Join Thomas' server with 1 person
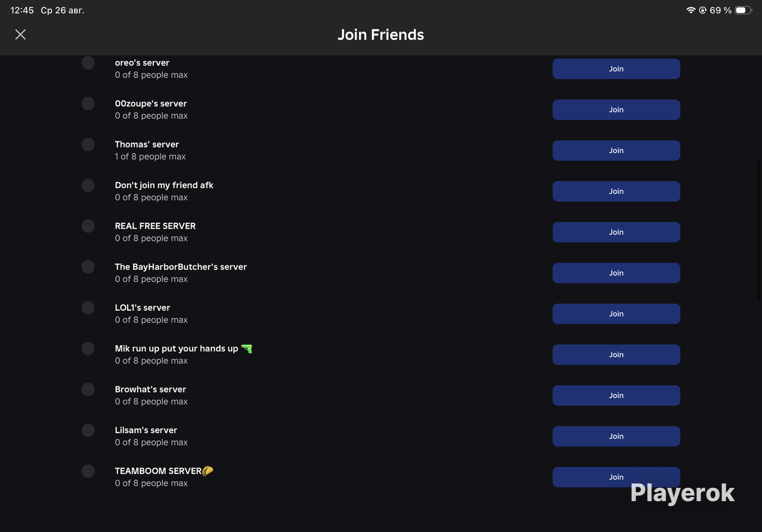The image size is (762, 532). pos(616,151)
